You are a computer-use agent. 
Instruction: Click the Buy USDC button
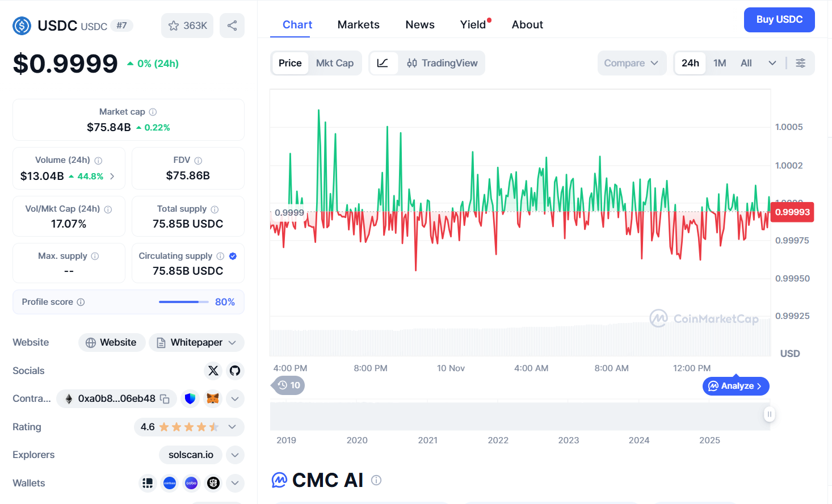pyautogui.click(x=779, y=20)
